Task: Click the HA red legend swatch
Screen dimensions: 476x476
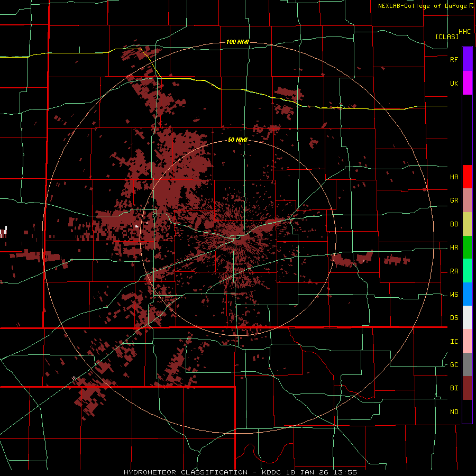Action: click(467, 177)
